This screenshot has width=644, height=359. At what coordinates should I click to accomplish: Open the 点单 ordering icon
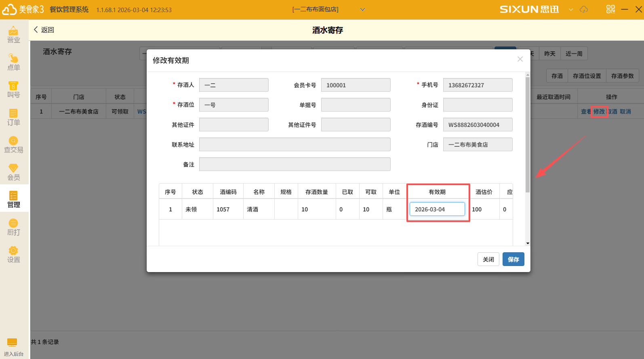click(x=13, y=62)
